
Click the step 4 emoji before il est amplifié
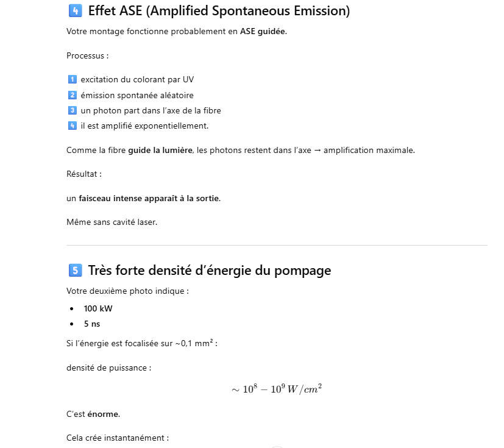(x=72, y=126)
